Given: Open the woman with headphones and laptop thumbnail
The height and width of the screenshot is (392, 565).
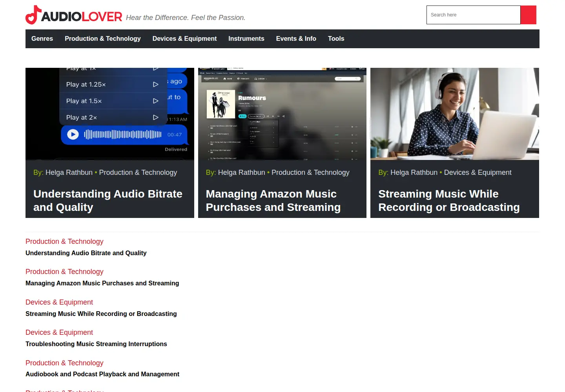Looking at the screenshot, I should [x=455, y=114].
